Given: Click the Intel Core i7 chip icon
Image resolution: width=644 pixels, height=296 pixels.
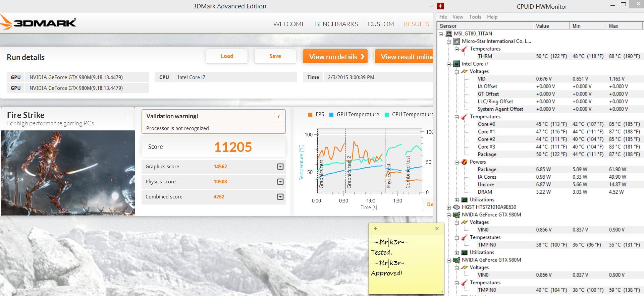Looking at the screenshot, I should (457, 64).
